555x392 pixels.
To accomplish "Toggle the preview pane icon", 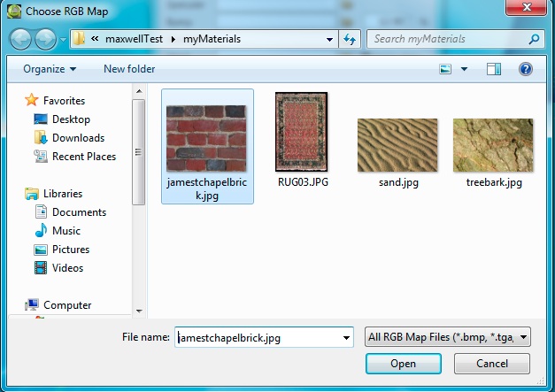I will coord(494,69).
